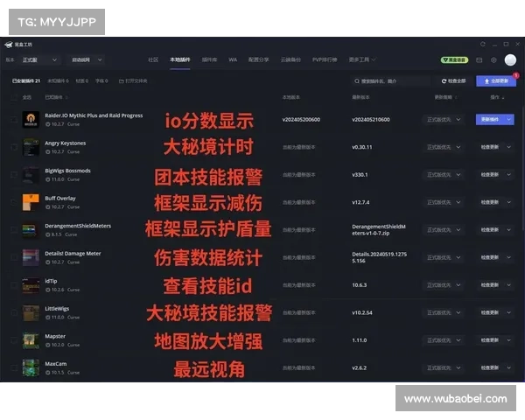
Task: Switch to the 社区 tab
Action: tap(153, 60)
